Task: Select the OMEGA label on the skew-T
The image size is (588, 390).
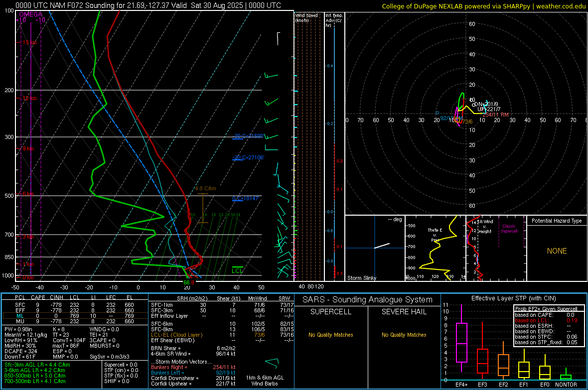Action: tap(30, 14)
